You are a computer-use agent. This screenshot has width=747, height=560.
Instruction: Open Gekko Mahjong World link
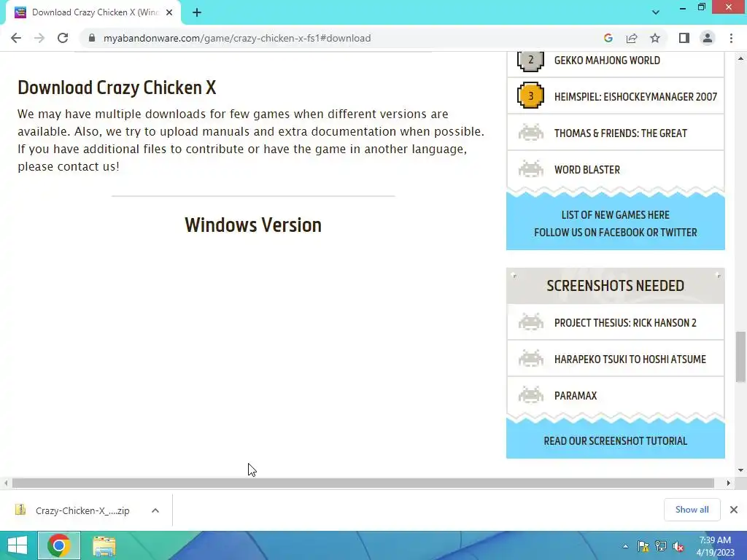tap(607, 61)
